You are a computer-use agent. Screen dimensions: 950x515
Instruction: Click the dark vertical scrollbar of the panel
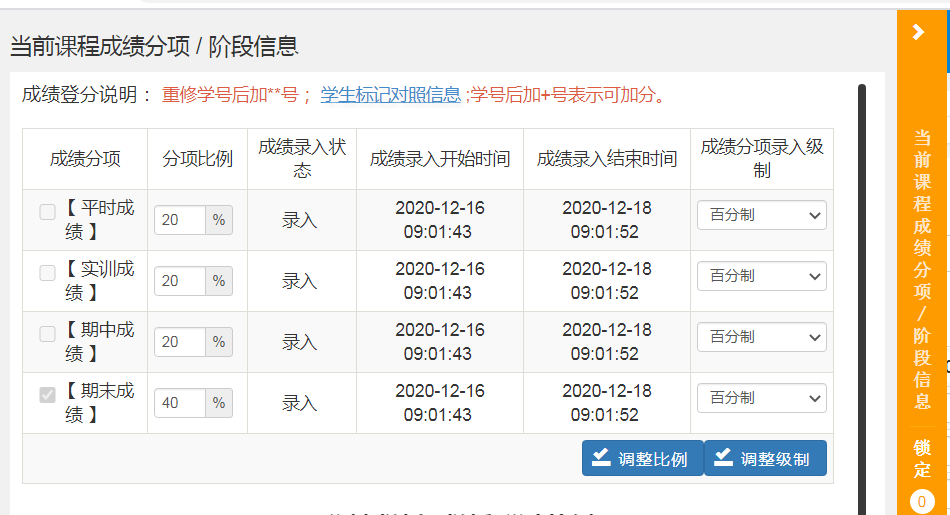click(862, 300)
